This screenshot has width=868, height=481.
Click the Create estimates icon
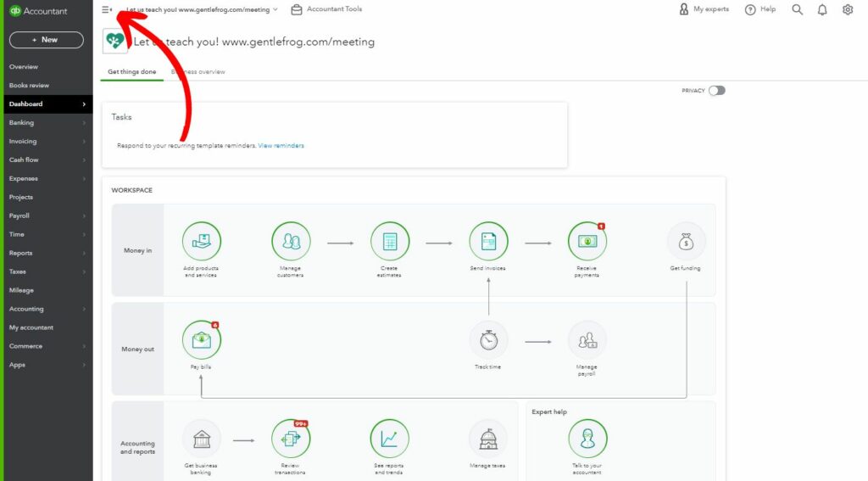coord(390,242)
